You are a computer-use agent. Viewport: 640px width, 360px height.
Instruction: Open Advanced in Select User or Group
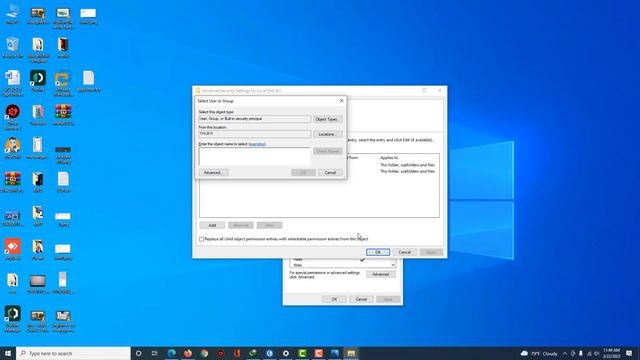click(x=213, y=173)
